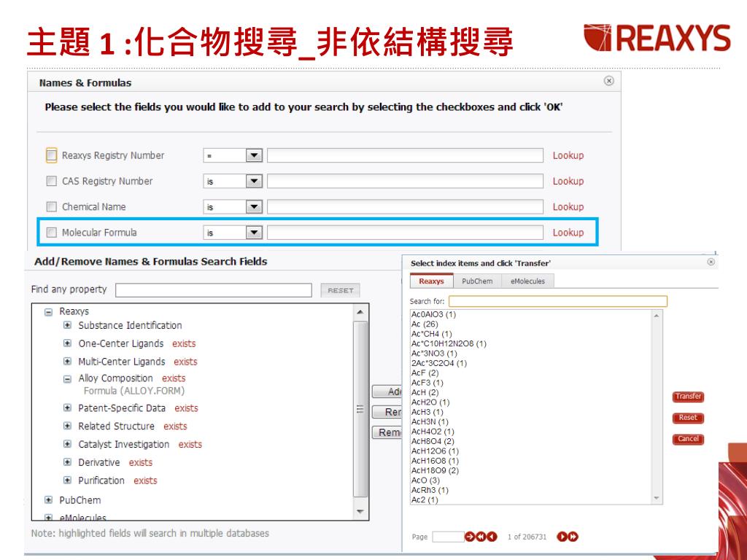
Task: Click the Reaxys Registry Number value field
Action: pos(405,155)
